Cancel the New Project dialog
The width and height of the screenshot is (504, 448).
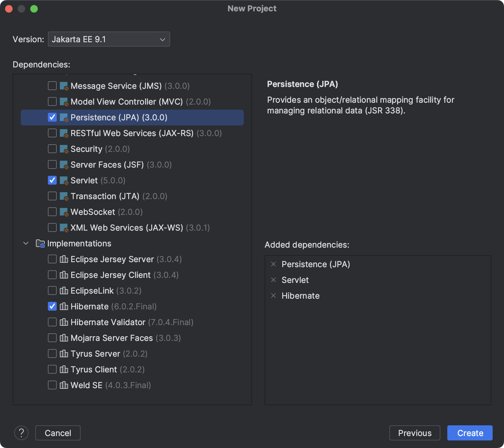coord(58,433)
